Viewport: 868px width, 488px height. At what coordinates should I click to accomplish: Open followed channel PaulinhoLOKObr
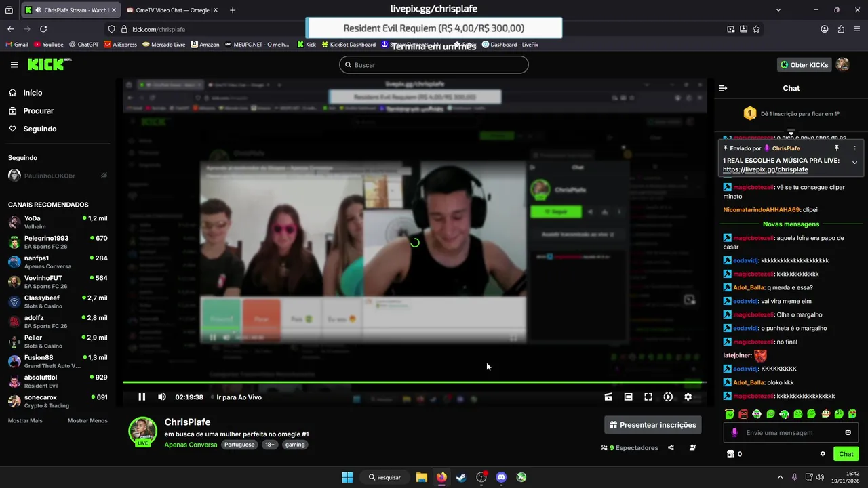pyautogui.click(x=58, y=176)
